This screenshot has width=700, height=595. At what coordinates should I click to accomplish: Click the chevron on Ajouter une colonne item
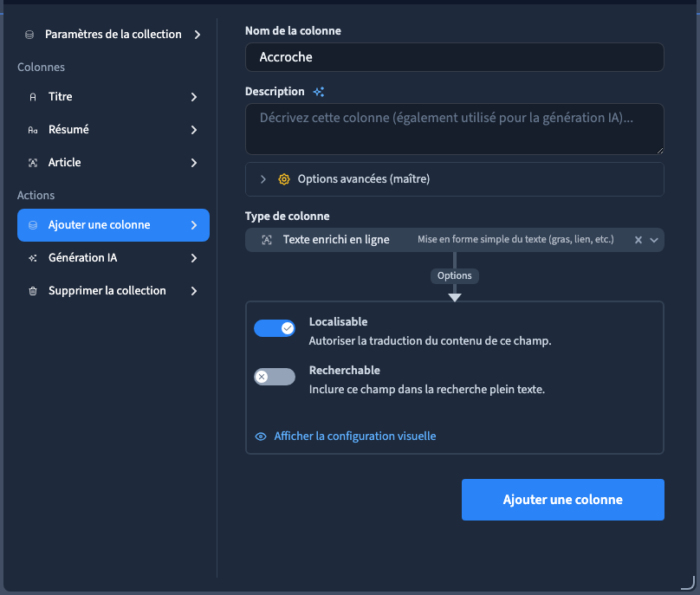click(194, 225)
